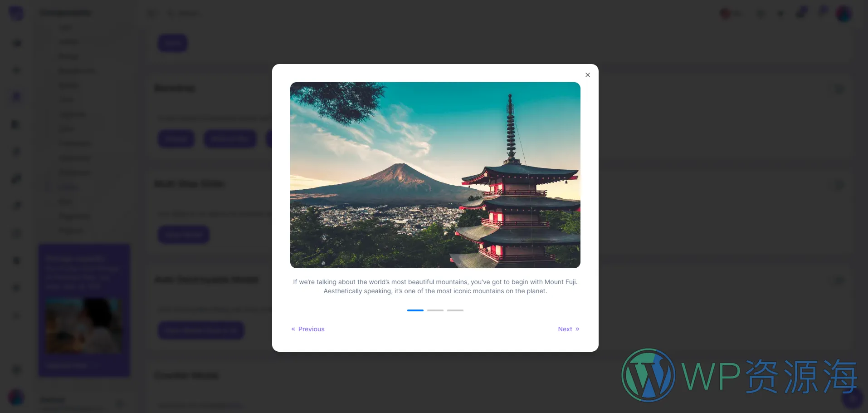Jump to the third slide indicator bar
The height and width of the screenshot is (413, 868).
click(455, 310)
